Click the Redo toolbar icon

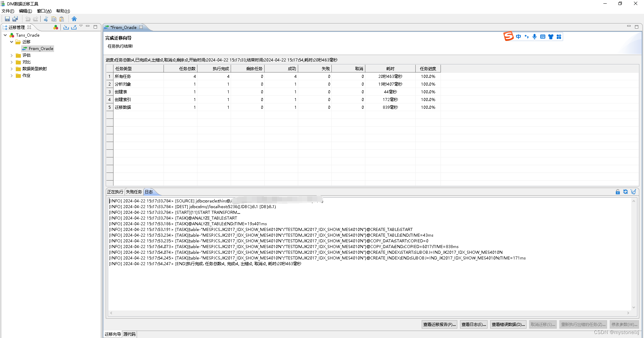tap(35, 19)
